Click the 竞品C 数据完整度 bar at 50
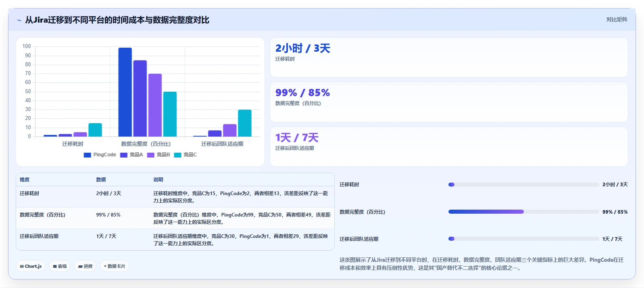 click(x=170, y=114)
